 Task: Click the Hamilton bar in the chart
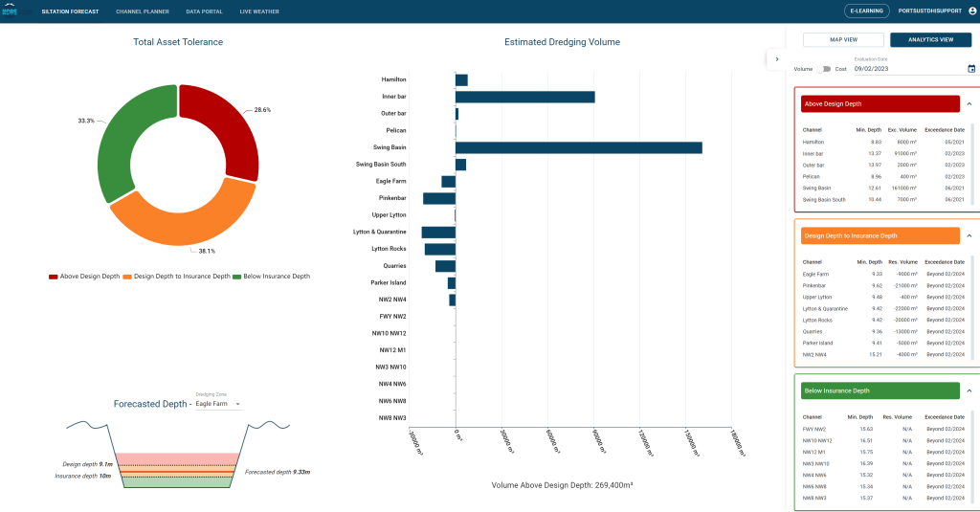[x=461, y=80]
